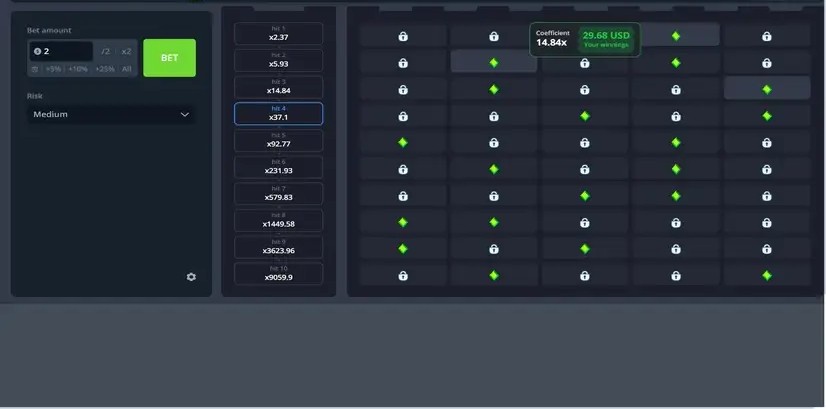
Task: Click the diamond in grid row 5, fourth column
Action: 676,142
